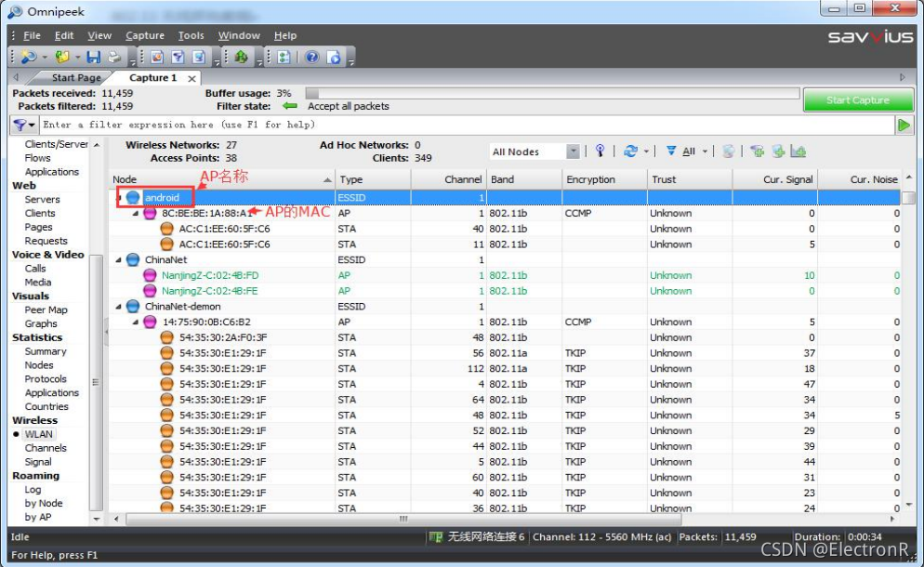Sort by the Channel column header
924x567 pixels.
tap(448, 179)
